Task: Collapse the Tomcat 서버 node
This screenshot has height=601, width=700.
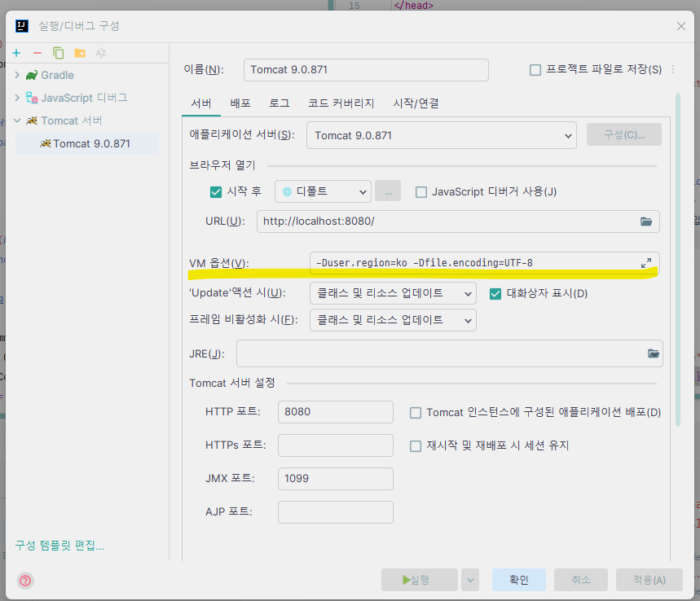Action: pyautogui.click(x=17, y=121)
